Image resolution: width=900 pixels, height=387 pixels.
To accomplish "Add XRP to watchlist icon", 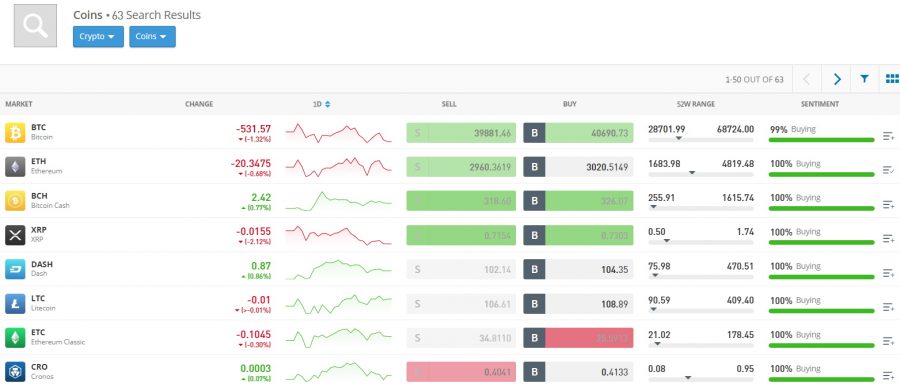I will coord(889,238).
